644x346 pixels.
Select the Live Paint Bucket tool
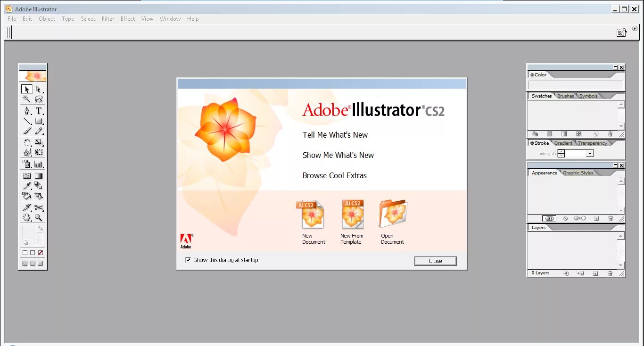click(27, 196)
